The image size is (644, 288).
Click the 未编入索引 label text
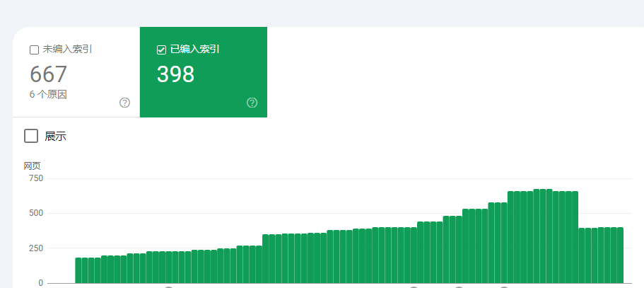click(x=67, y=50)
